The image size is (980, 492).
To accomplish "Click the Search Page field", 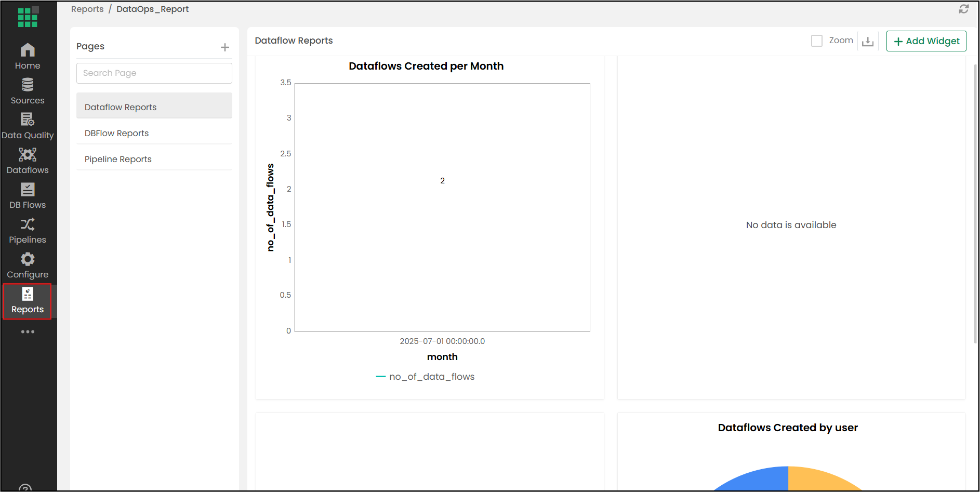I will 154,73.
